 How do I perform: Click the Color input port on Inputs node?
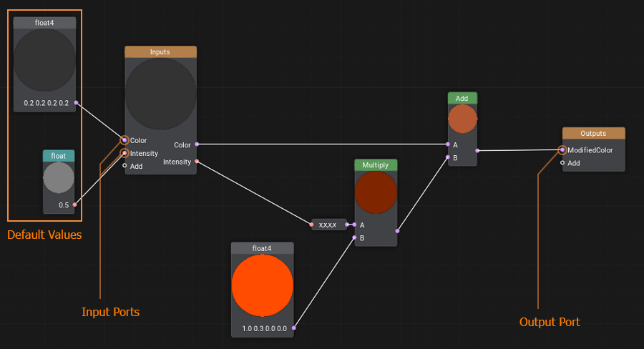(x=125, y=140)
